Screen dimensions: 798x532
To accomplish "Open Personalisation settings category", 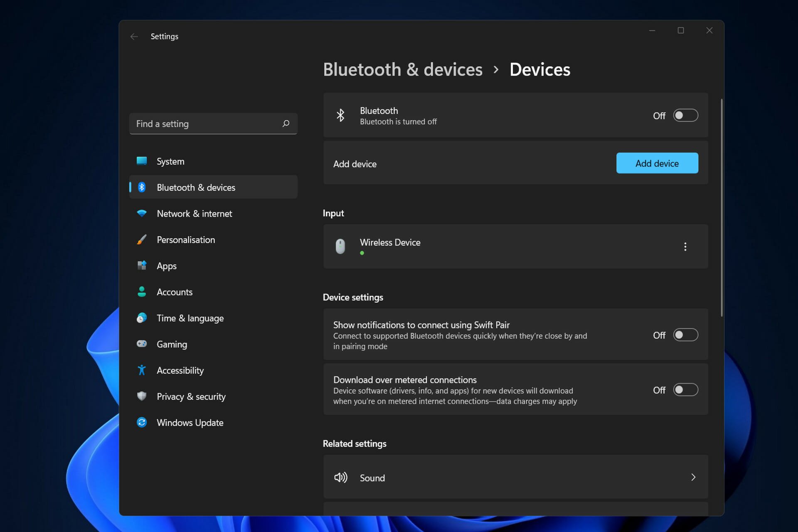I will 213,240.
